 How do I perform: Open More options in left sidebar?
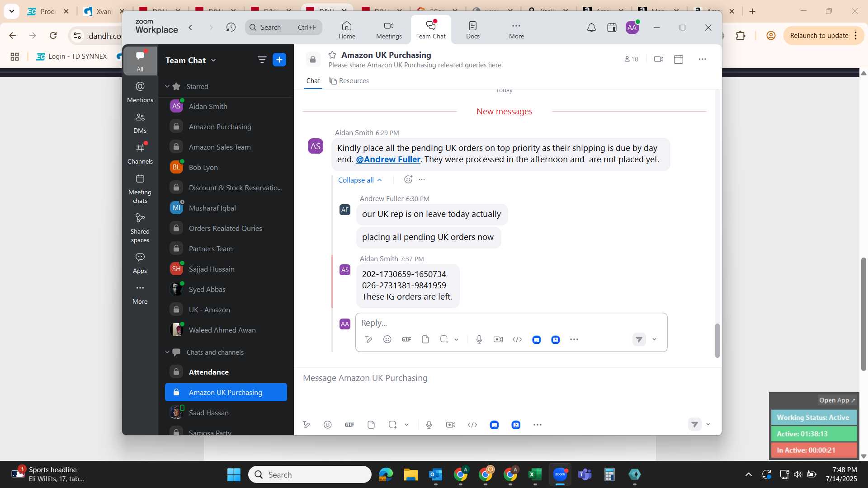pos(140,294)
